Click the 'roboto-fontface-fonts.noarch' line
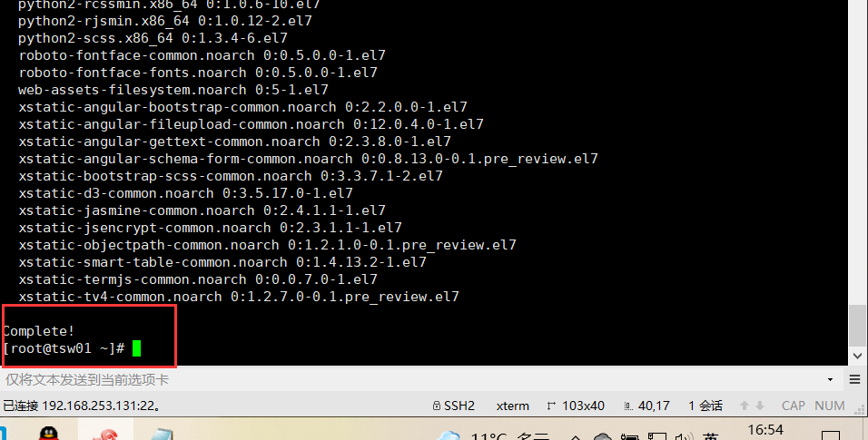 198,73
